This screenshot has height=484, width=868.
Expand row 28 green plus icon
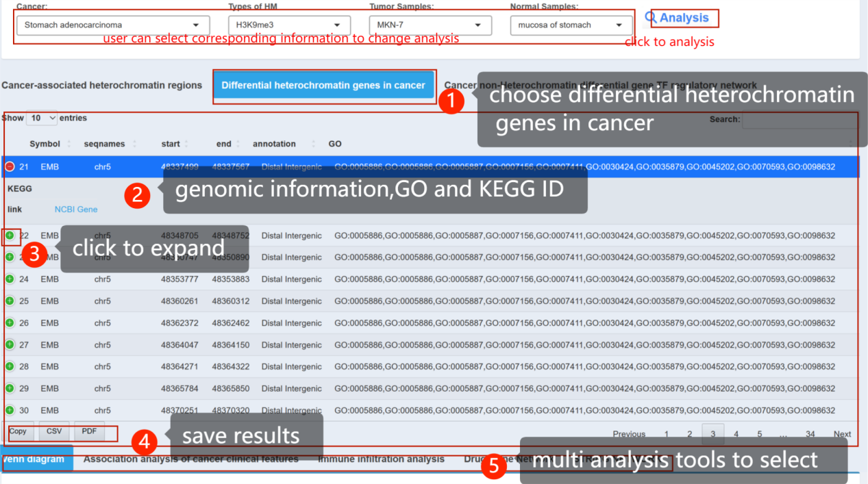click(10, 367)
